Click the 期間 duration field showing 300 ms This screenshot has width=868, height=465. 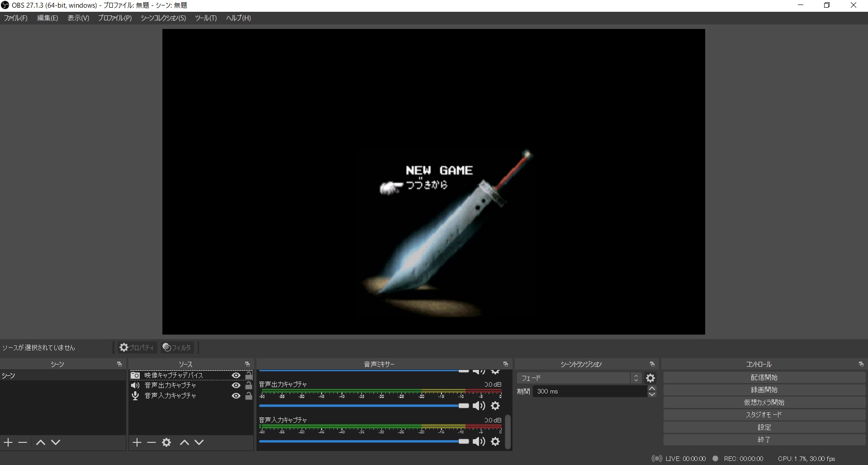pos(590,391)
